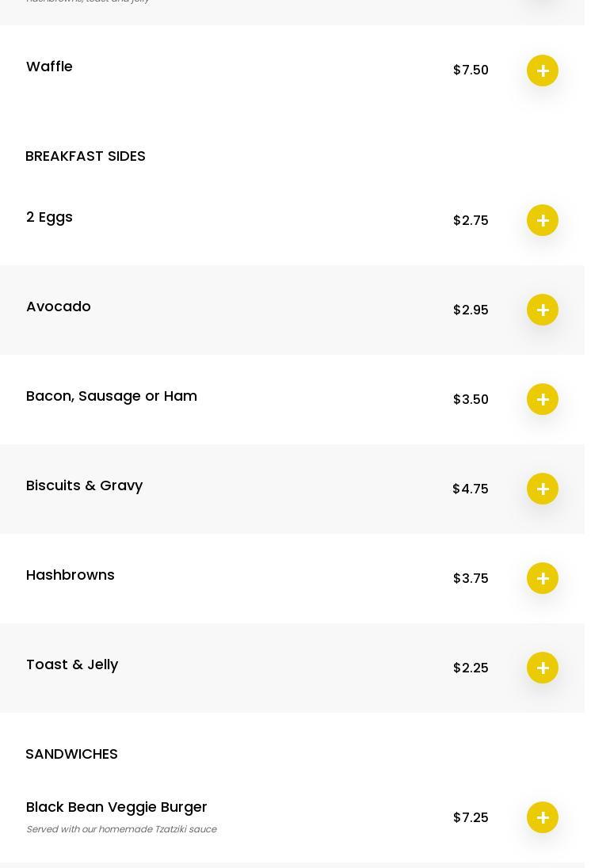Open the Avocado item details
The width and height of the screenshot is (610, 868).
[59, 306]
